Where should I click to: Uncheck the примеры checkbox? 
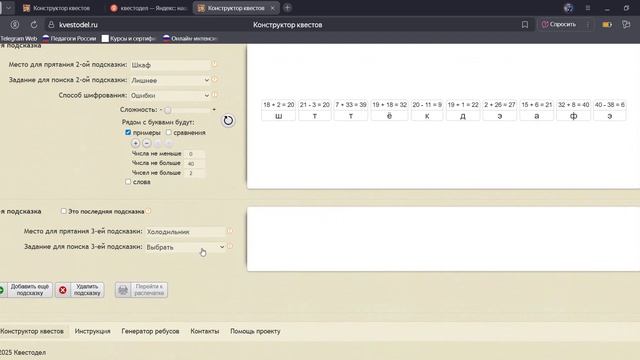(128, 132)
